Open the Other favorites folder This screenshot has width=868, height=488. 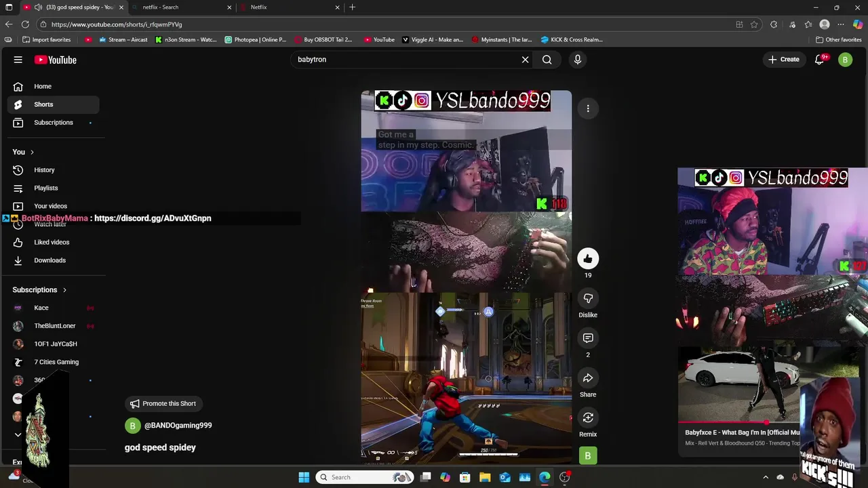pyautogui.click(x=838, y=39)
